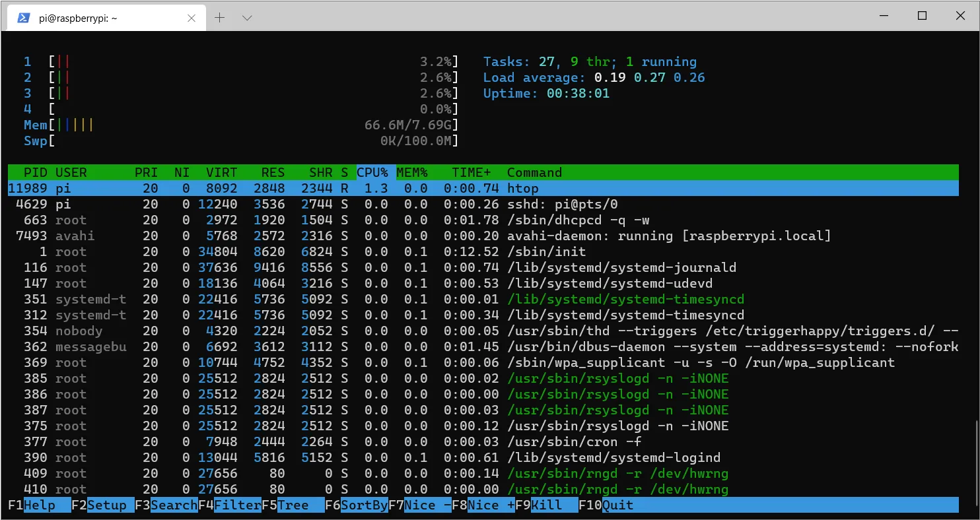This screenshot has width=980, height=520.
Task: Sort by the RES column header
Action: point(273,172)
